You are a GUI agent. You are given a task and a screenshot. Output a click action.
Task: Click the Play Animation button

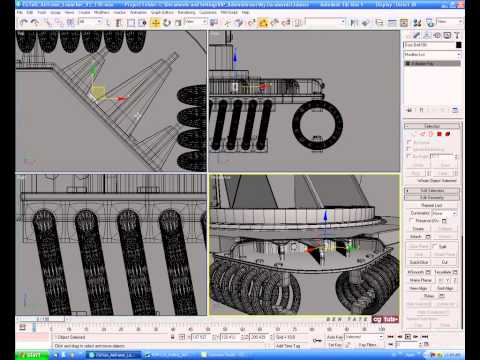tap(407, 337)
